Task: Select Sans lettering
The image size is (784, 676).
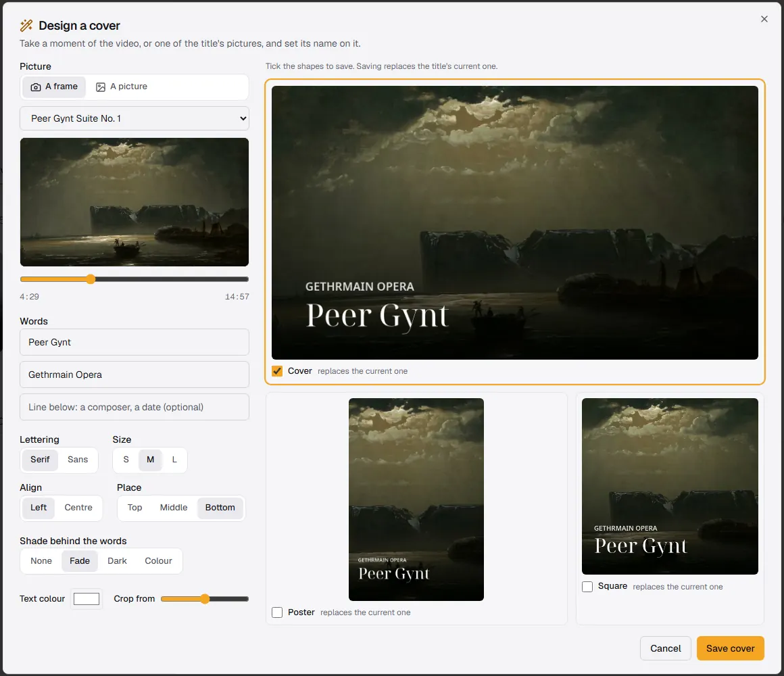Action: [x=78, y=460]
